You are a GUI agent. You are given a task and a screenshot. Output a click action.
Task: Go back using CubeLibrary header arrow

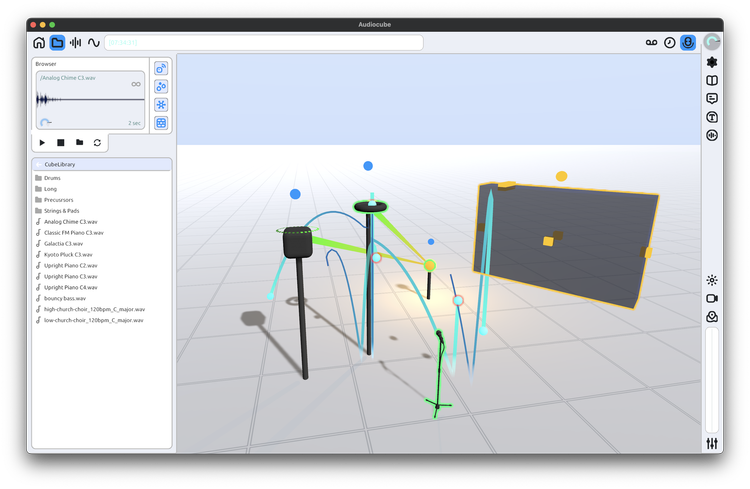click(x=38, y=164)
